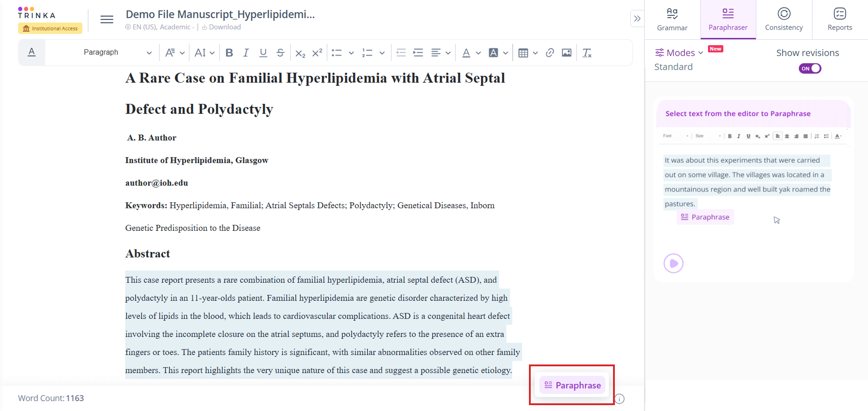Switch to the Paraphraser tab
This screenshot has height=411, width=868.
click(728, 19)
